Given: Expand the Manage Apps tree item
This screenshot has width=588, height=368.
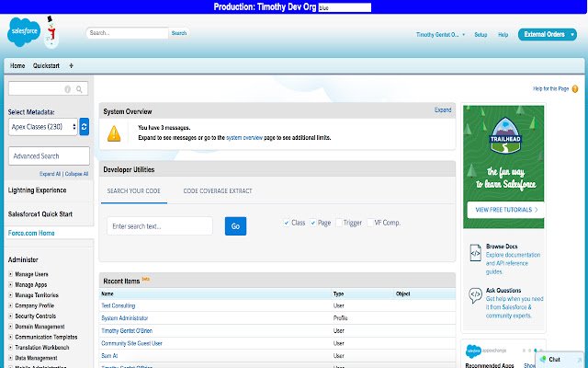Looking at the screenshot, I should [x=10, y=284].
